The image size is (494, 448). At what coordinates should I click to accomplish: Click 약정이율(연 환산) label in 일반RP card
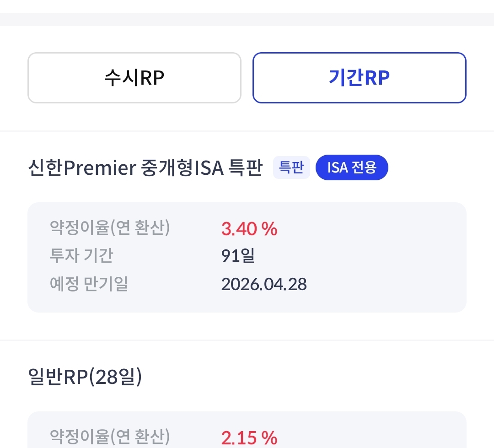point(110,437)
